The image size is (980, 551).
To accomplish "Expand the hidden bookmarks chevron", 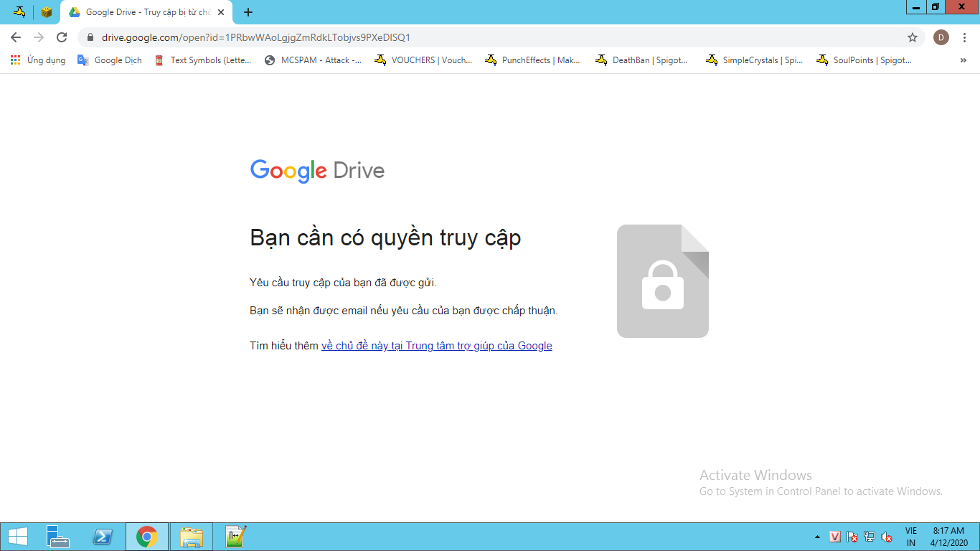I will pos(963,60).
